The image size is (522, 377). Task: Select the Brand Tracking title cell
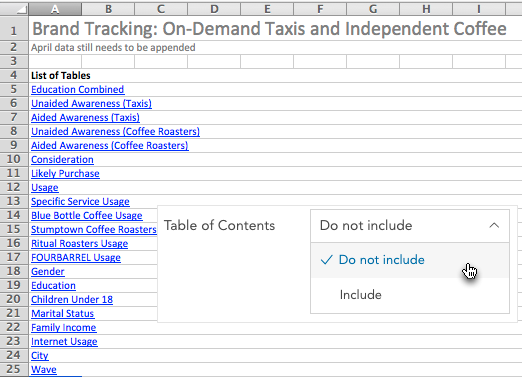pos(269,29)
